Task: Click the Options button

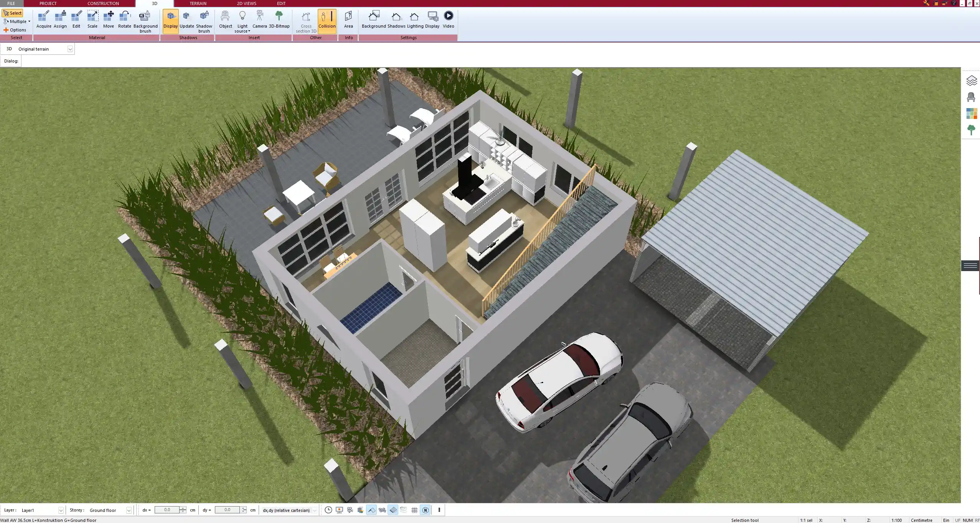Action: coord(15,30)
